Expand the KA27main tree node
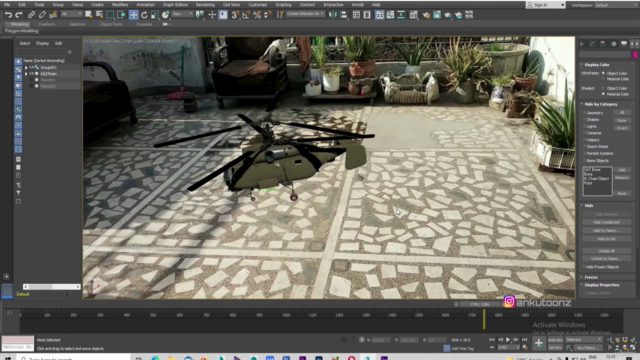 point(26,74)
